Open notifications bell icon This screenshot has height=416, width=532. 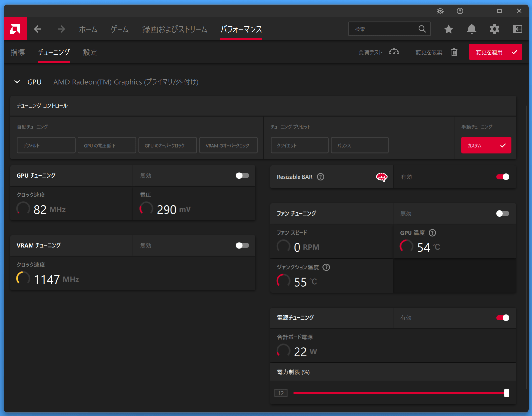(x=471, y=29)
